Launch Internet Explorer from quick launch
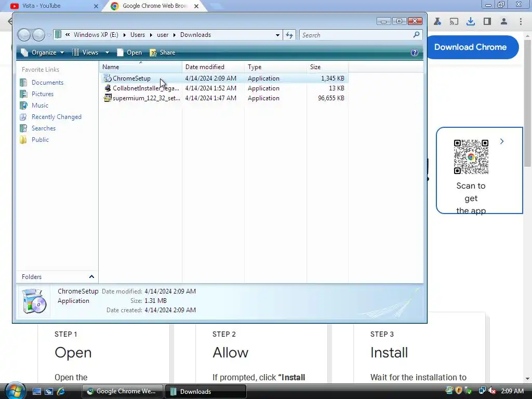The image size is (532, 399). tap(61, 391)
